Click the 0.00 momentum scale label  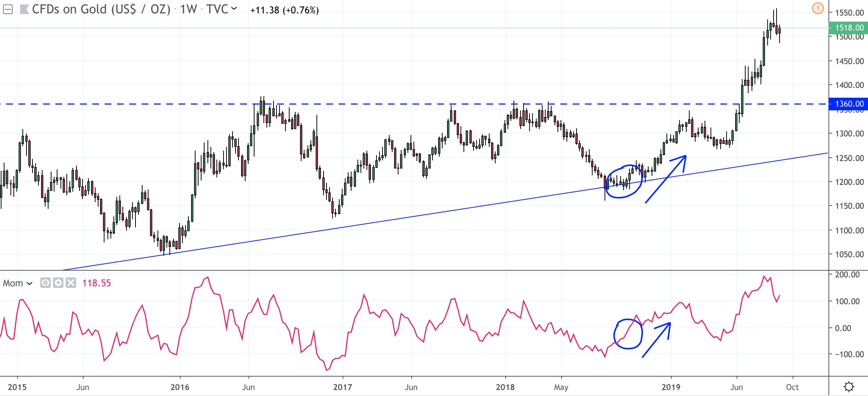coord(843,328)
